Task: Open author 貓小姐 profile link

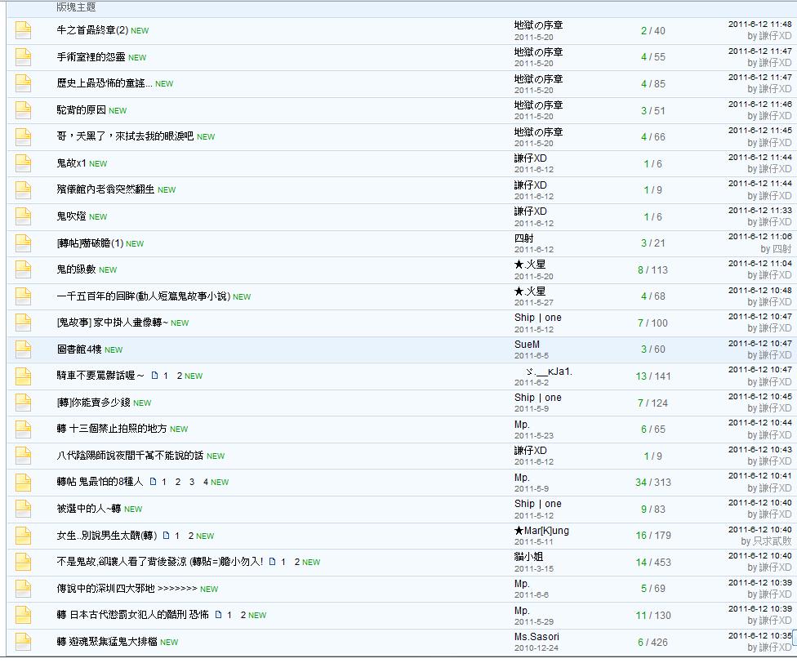Action: coord(529,557)
